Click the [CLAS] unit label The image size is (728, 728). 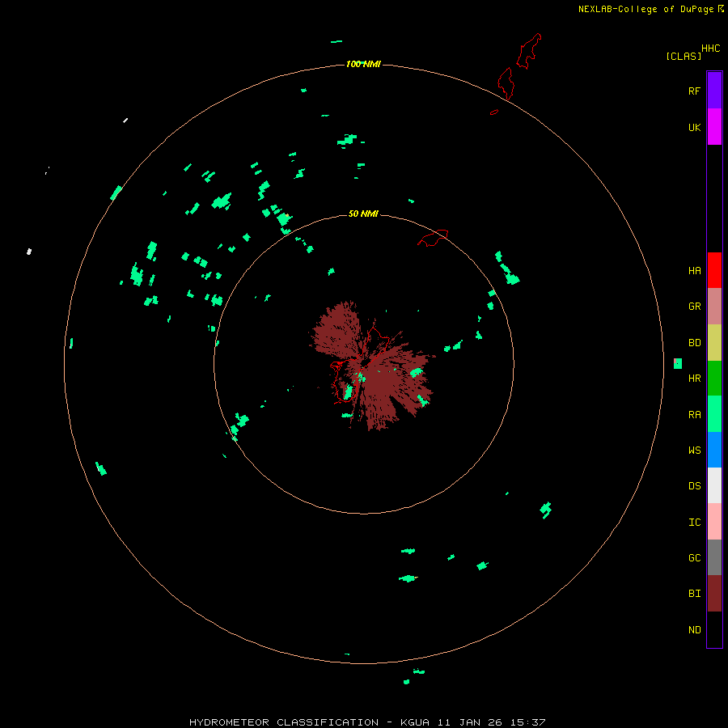click(x=684, y=56)
